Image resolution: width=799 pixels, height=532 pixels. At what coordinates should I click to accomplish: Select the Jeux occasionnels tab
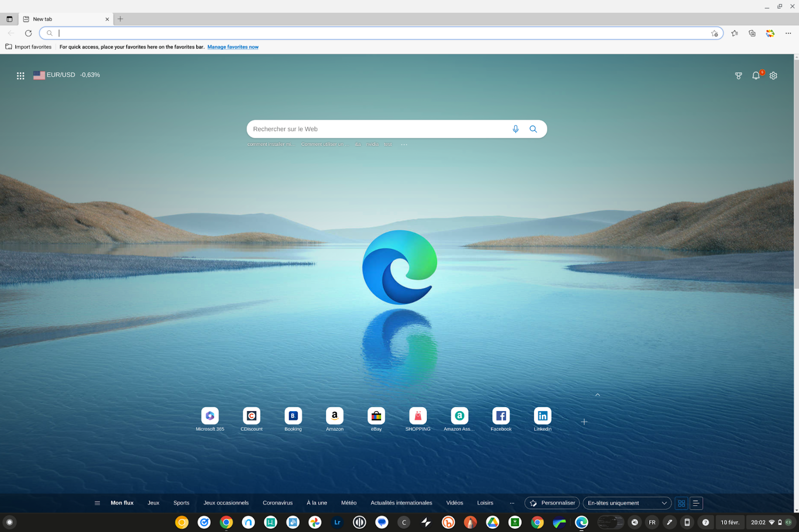pyautogui.click(x=226, y=503)
